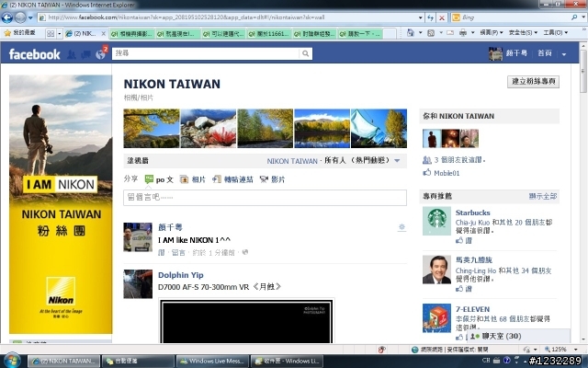Open the Facebook account dropdown arrow
588x368 pixels.
[x=563, y=54]
